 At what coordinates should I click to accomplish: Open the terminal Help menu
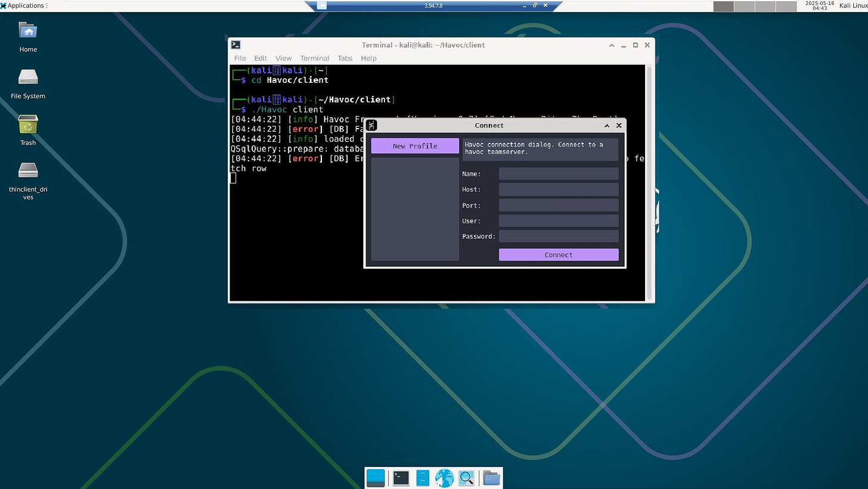368,58
